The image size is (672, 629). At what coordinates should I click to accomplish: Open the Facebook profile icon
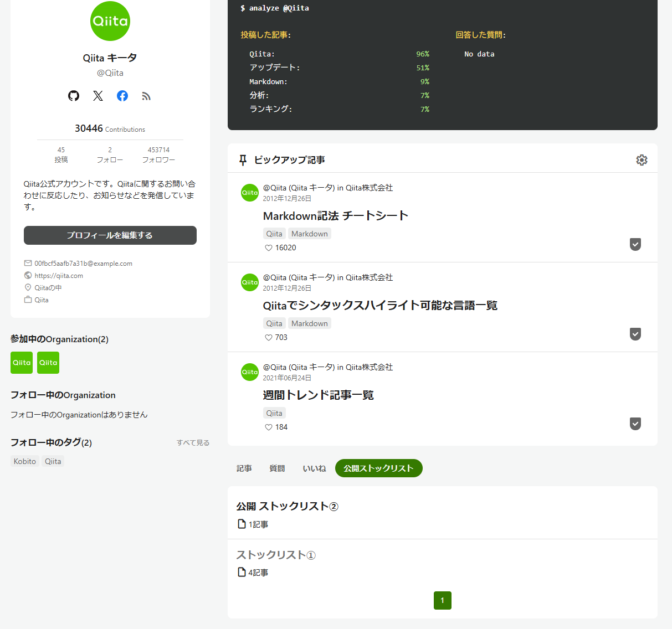122,96
